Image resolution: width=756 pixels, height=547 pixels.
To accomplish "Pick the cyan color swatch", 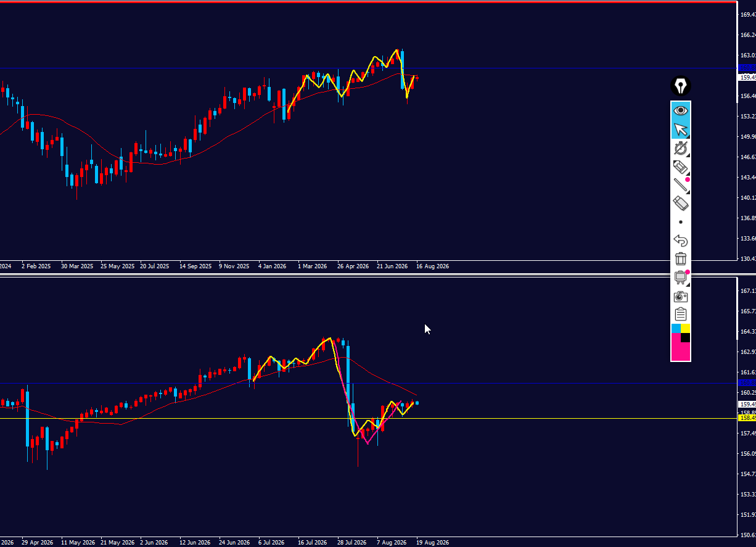I will [x=676, y=328].
